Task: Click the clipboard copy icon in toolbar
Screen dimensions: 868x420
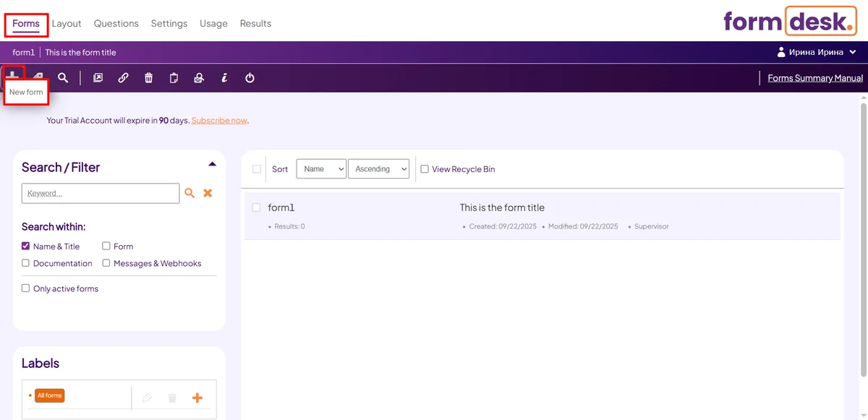Action: point(174,78)
